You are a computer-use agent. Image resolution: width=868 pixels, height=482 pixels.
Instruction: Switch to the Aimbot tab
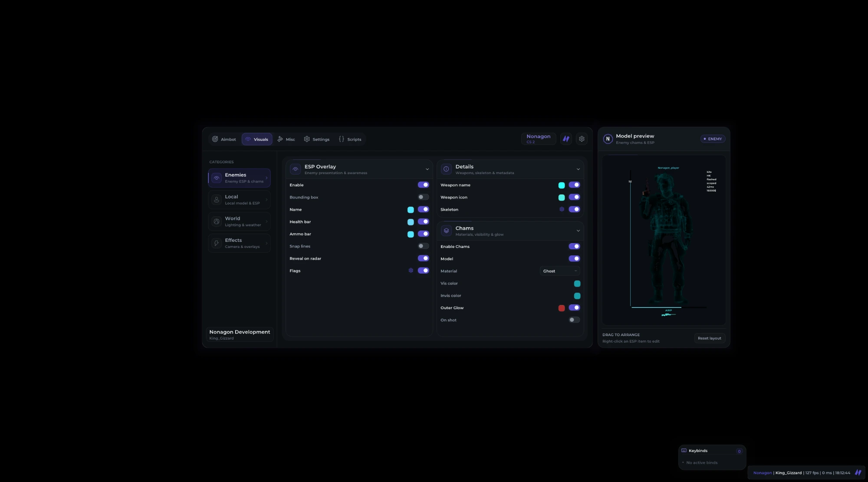[224, 139]
